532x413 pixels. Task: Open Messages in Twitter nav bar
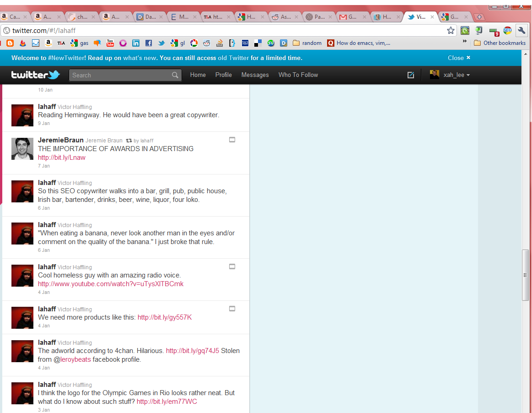point(255,75)
